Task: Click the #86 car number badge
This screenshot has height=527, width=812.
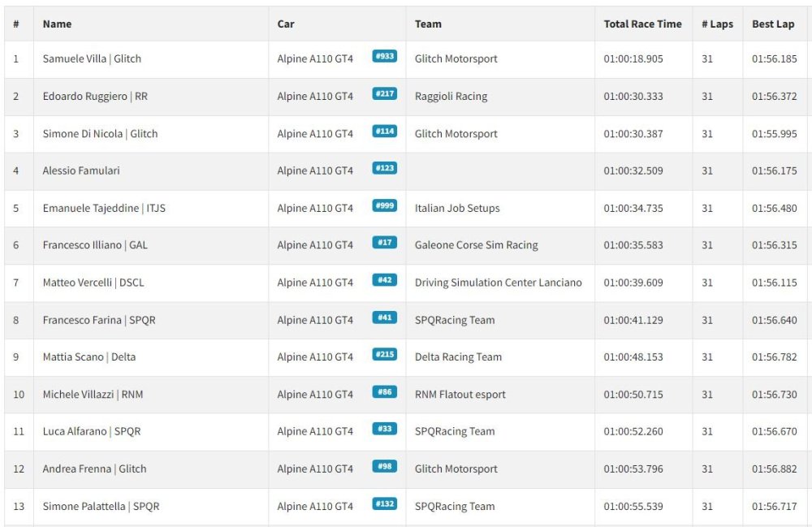Action: pyautogui.click(x=384, y=392)
